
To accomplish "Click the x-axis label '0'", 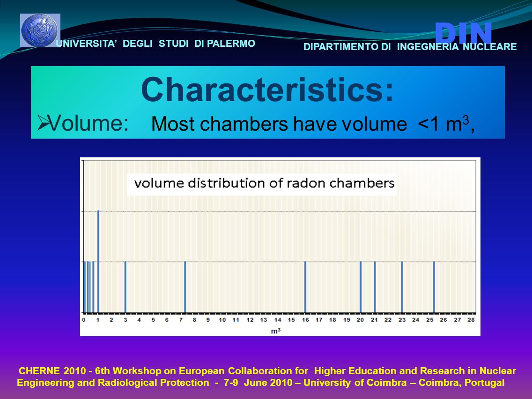I will click(x=84, y=319).
